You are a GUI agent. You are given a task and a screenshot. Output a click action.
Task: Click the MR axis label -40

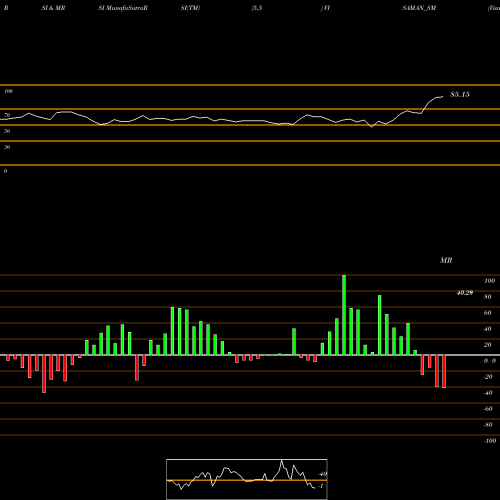pyautogui.click(x=488, y=393)
